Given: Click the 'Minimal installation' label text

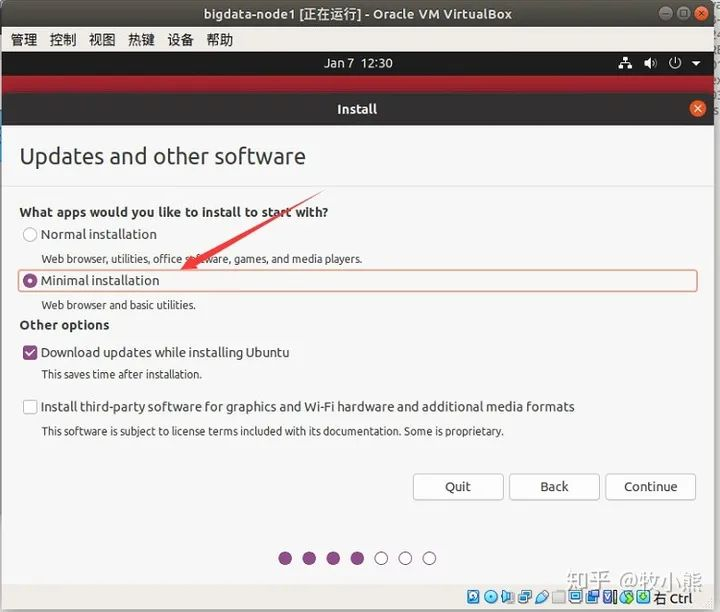Looking at the screenshot, I should click(x=100, y=281).
